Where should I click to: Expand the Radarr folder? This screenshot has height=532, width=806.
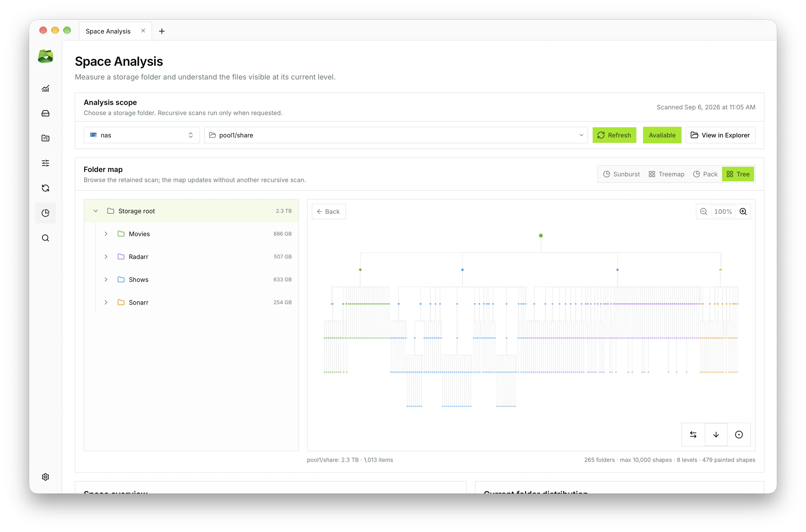click(x=106, y=256)
